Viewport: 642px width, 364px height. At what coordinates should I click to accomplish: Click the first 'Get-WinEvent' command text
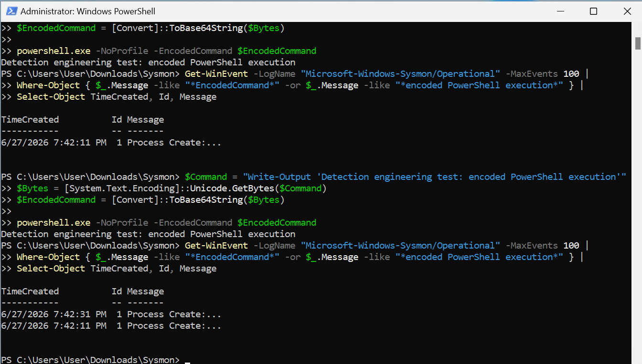(x=216, y=74)
